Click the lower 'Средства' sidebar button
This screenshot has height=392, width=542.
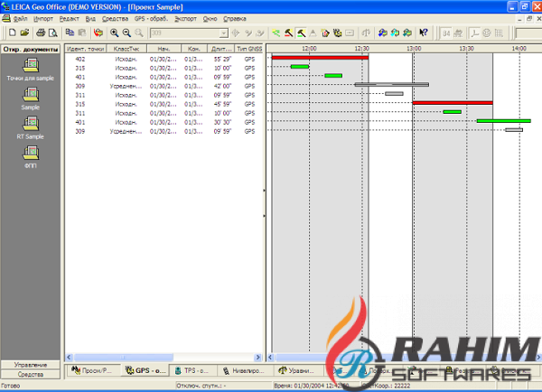click(31, 374)
